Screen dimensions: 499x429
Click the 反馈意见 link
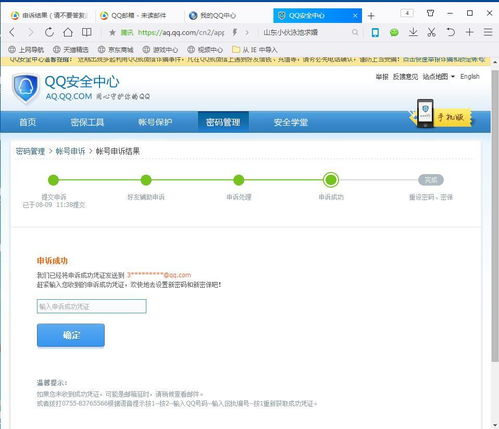(x=405, y=77)
